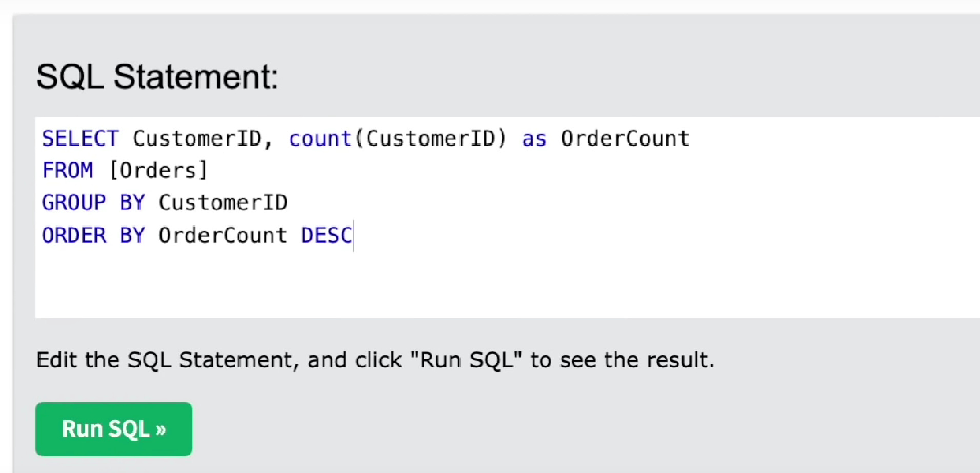Click the CustomerID column name on first line
The height and width of the screenshot is (473, 980).
[196, 138]
